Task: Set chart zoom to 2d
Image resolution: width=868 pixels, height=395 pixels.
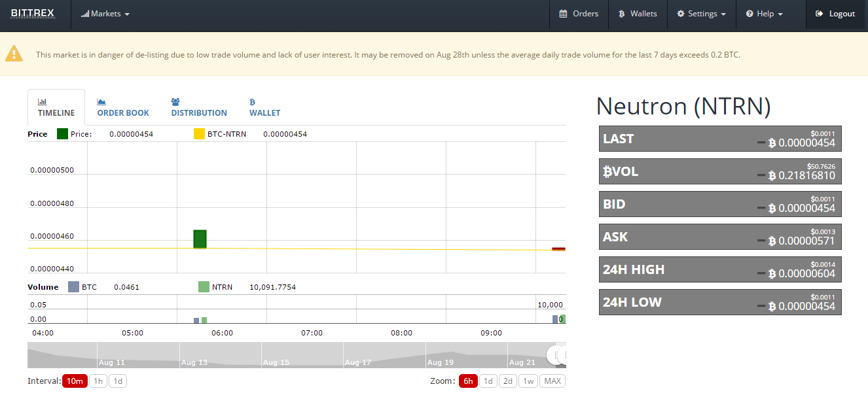Action: coord(508,381)
